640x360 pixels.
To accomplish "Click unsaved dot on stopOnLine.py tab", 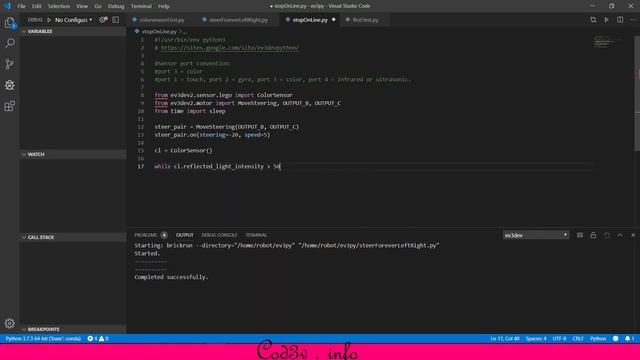I will click(333, 20).
